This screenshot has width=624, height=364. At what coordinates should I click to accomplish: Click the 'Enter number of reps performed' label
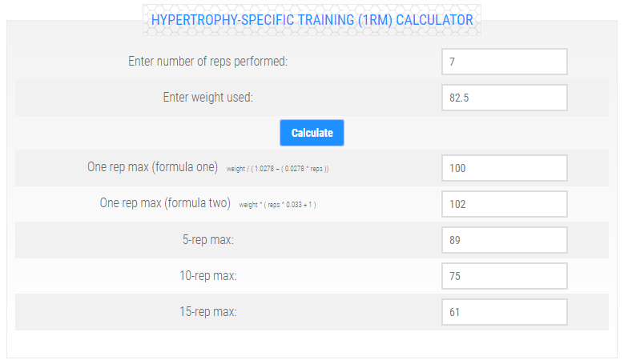click(x=207, y=62)
